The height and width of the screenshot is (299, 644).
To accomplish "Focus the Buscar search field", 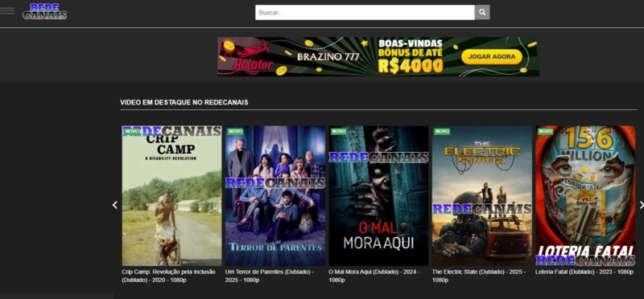I will coord(365,12).
